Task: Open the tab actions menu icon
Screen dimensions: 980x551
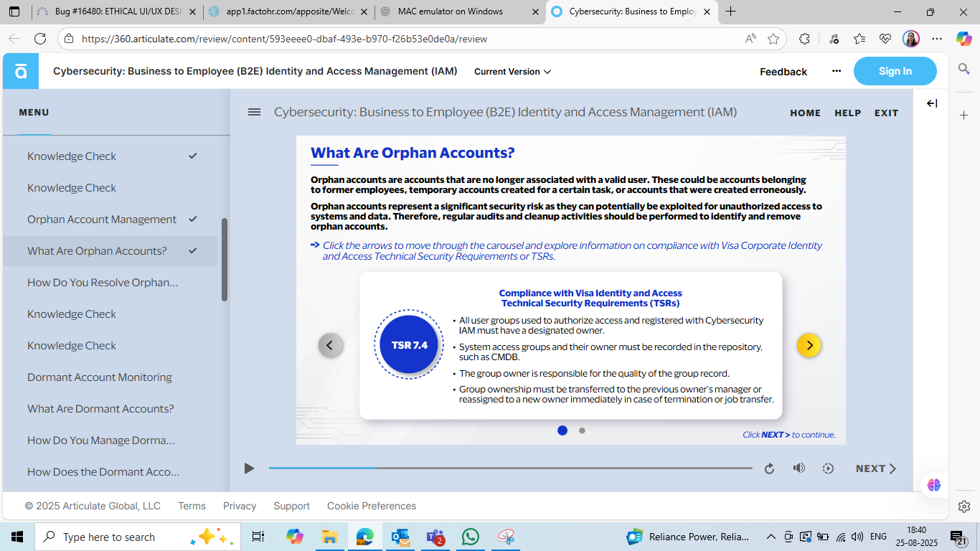Action: pos(14,11)
